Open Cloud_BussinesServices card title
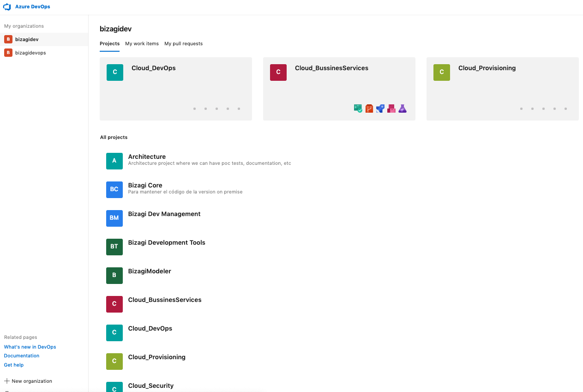This screenshot has width=583, height=392. point(331,68)
